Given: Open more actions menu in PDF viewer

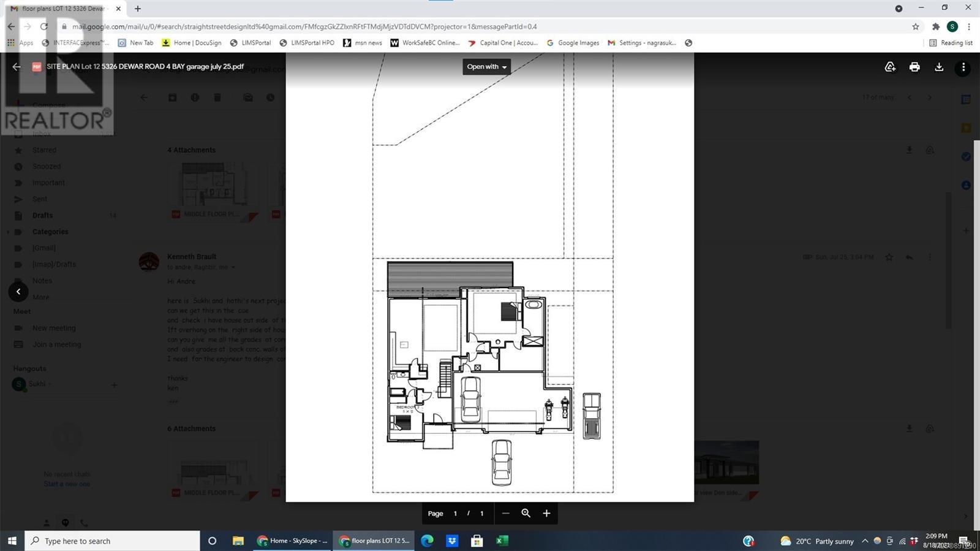Looking at the screenshot, I should point(963,67).
